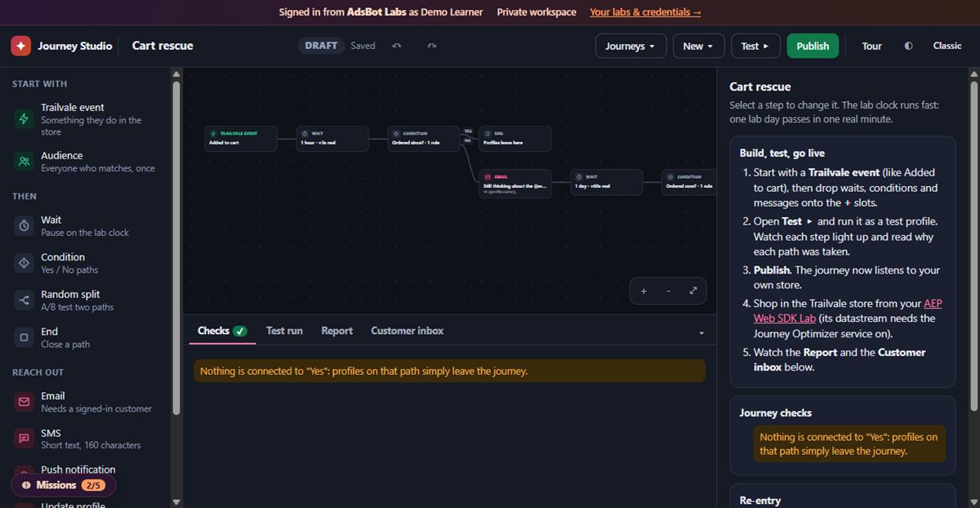
Task: Pick the Email envelope icon in the sidebar
Action: point(24,402)
